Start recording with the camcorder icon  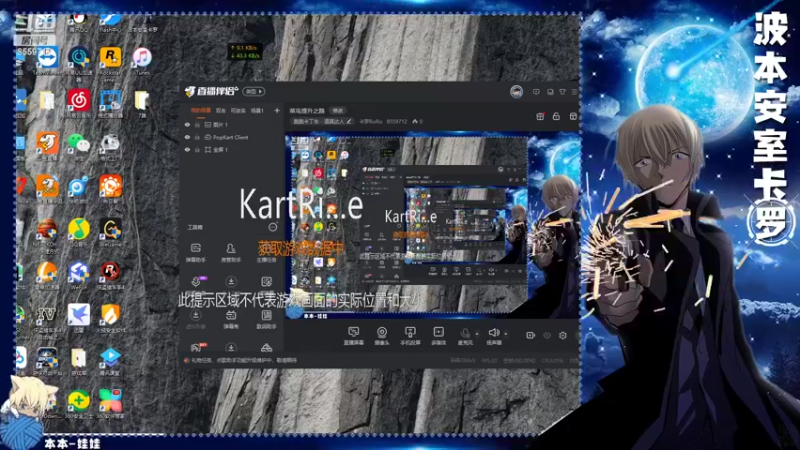pos(531,335)
